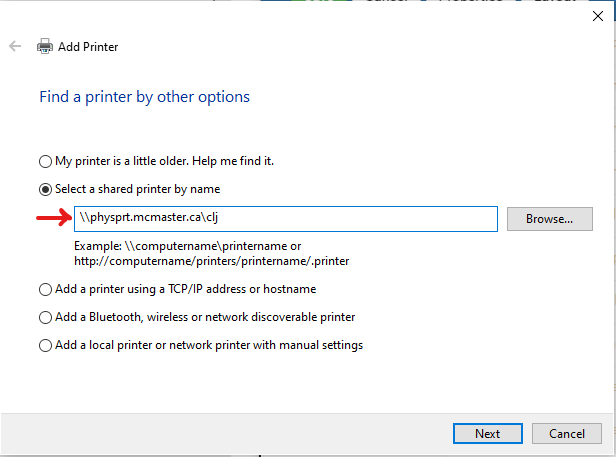Select 'My printer is a little older' radio button
Image resolution: width=616 pixels, height=457 pixels.
tap(44, 161)
